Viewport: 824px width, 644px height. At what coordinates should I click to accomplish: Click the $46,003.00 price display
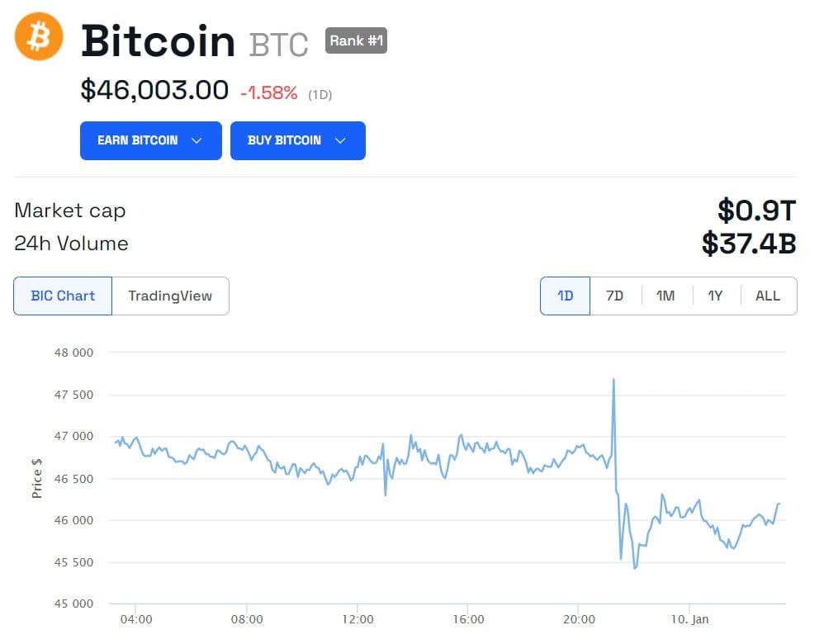(154, 90)
